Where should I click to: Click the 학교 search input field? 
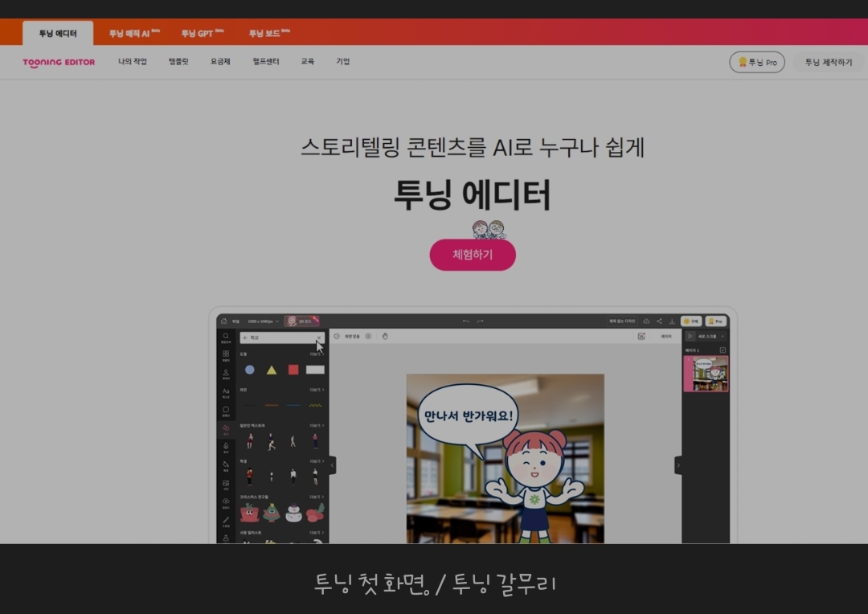pyautogui.click(x=282, y=338)
